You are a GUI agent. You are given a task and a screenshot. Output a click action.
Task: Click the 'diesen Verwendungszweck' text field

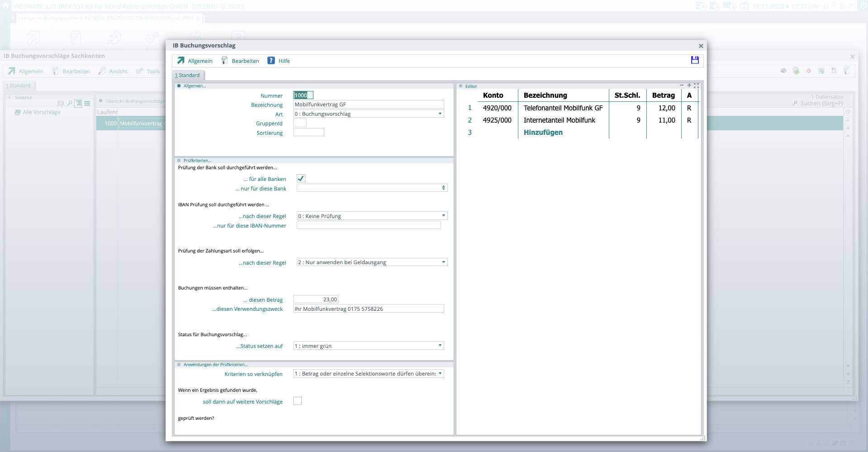[x=368, y=309]
